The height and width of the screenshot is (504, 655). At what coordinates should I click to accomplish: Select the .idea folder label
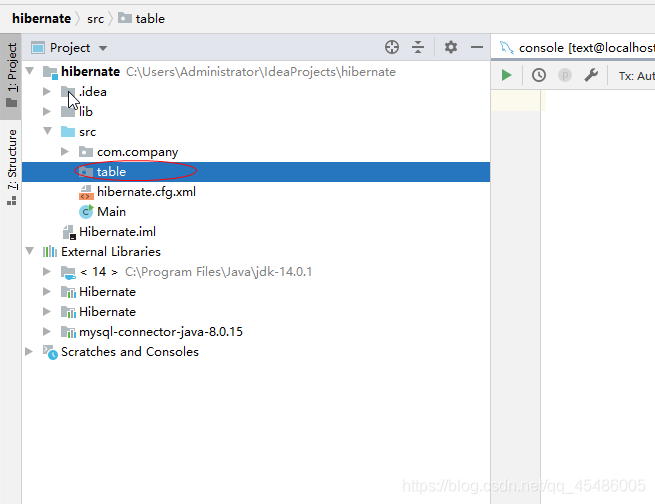tap(93, 92)
